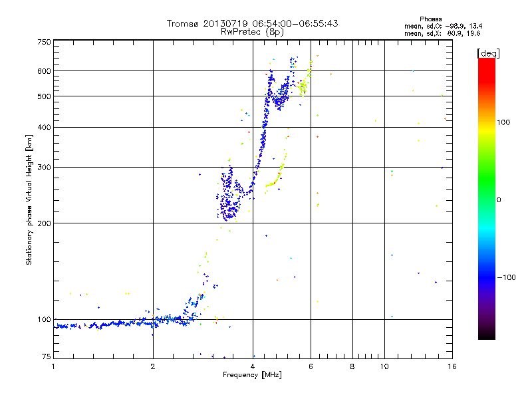Click the x-axis tick label "10"
This screenshot has width=532, height=399.
pyautogui.click(x=384, y=366)
